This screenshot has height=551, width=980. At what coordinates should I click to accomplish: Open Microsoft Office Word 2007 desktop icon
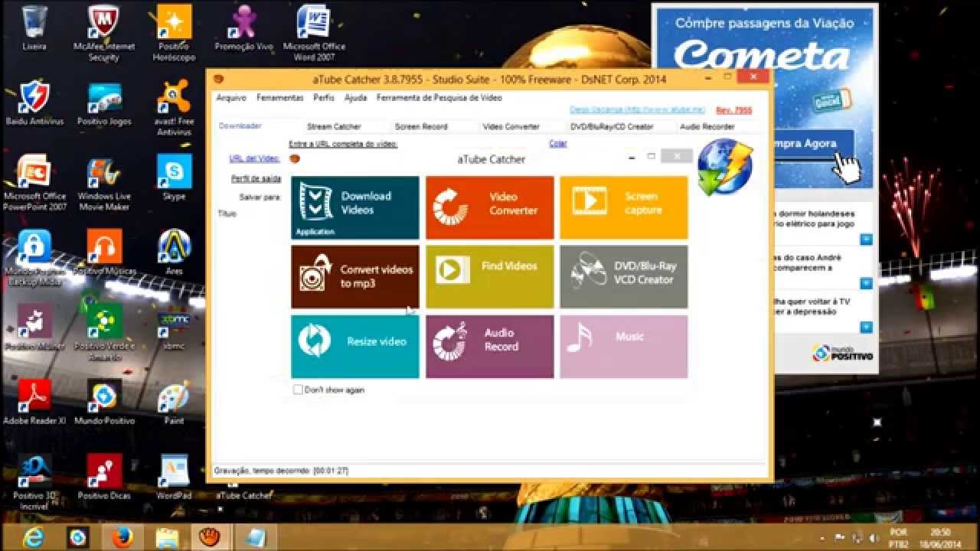coord(313,32)
